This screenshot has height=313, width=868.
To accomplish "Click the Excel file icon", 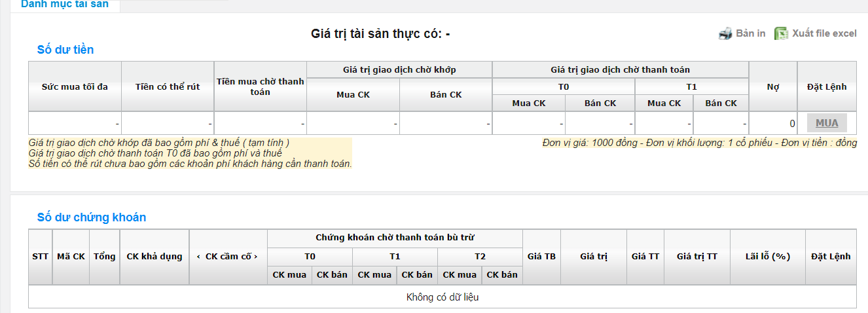I will click(x=781, y=33).
